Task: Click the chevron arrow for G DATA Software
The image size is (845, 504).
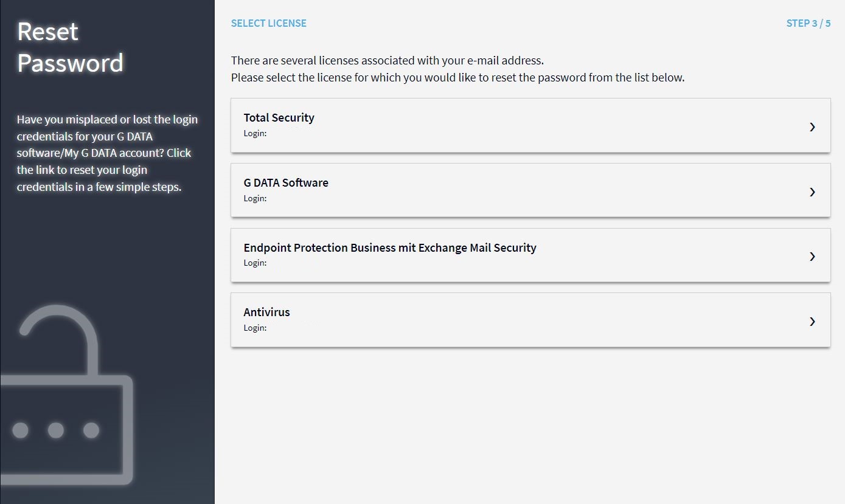Action: [812, 192]
